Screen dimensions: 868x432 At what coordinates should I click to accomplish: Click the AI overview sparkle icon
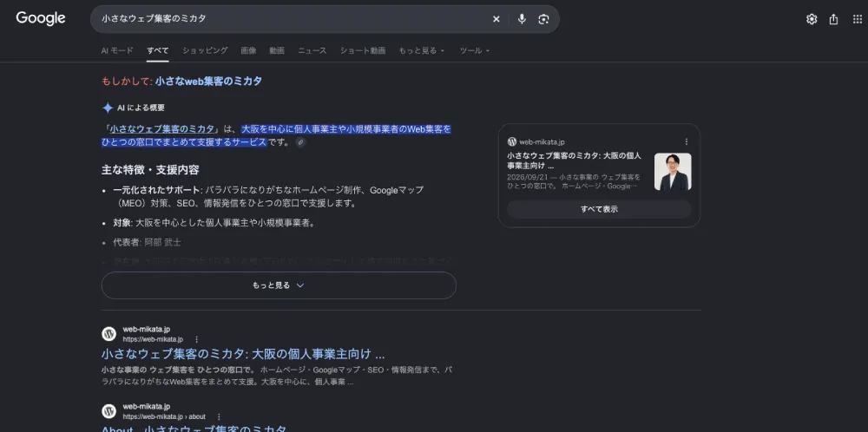pos(108,108)
